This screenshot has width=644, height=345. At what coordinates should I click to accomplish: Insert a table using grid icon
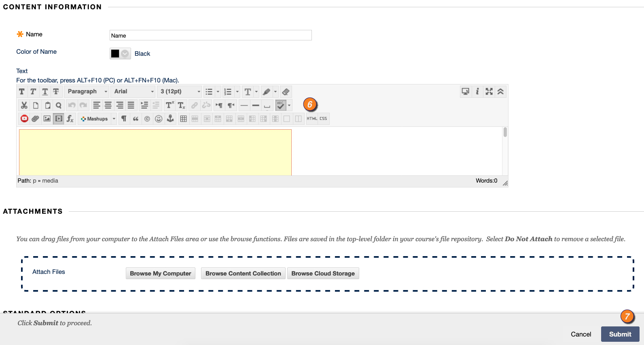pyautogui.click(x=183, y=119)
